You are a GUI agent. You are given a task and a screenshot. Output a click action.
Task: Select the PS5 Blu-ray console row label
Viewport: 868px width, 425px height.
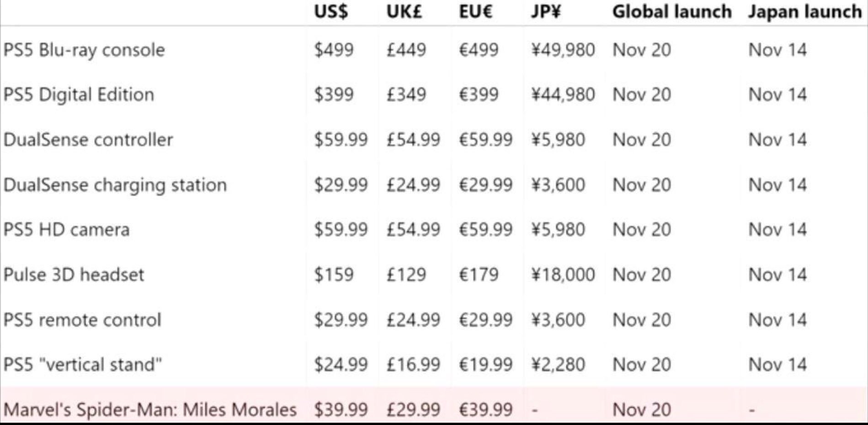(84, 50)
